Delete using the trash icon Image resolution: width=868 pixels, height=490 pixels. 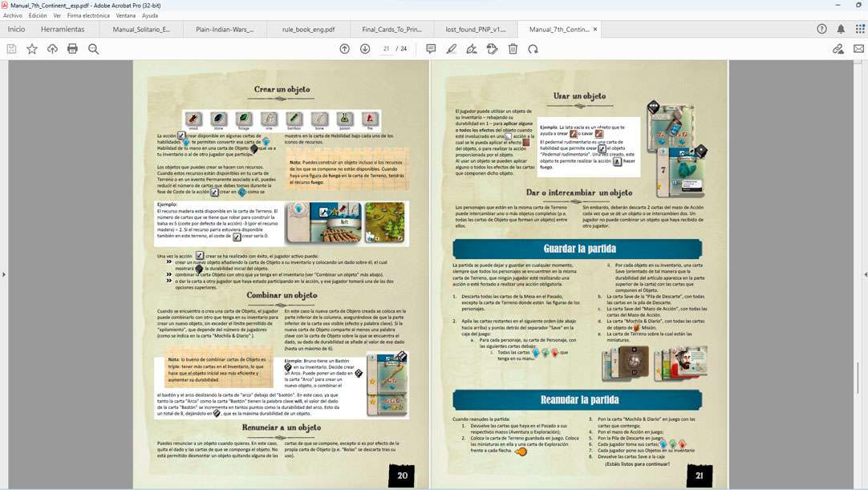tap(513, 49)
